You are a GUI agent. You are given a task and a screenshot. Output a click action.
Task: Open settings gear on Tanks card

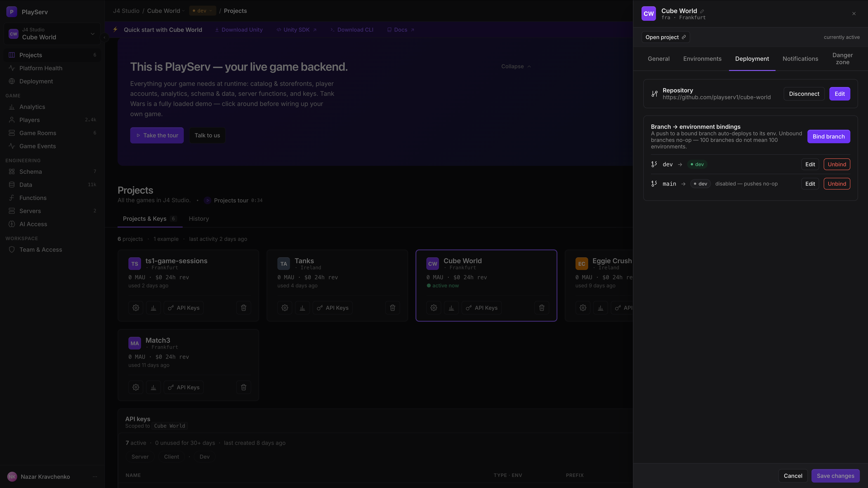click(285, 307)
